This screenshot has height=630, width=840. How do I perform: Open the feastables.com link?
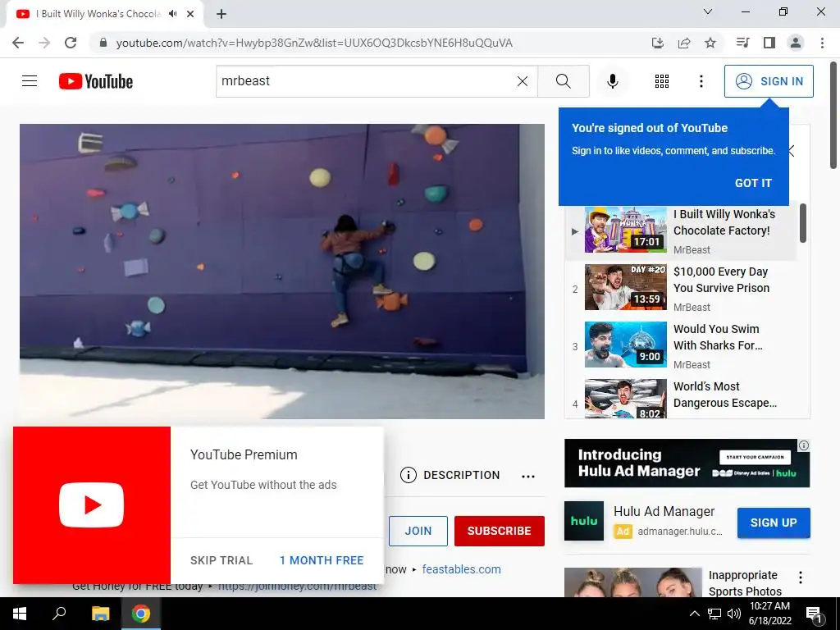click(x=461, y=569)
